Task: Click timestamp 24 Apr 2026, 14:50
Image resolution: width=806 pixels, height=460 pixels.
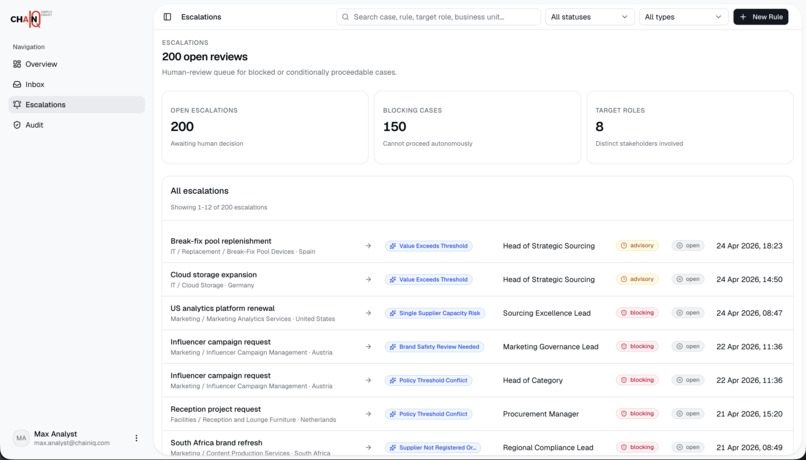Action: [749, 280]
